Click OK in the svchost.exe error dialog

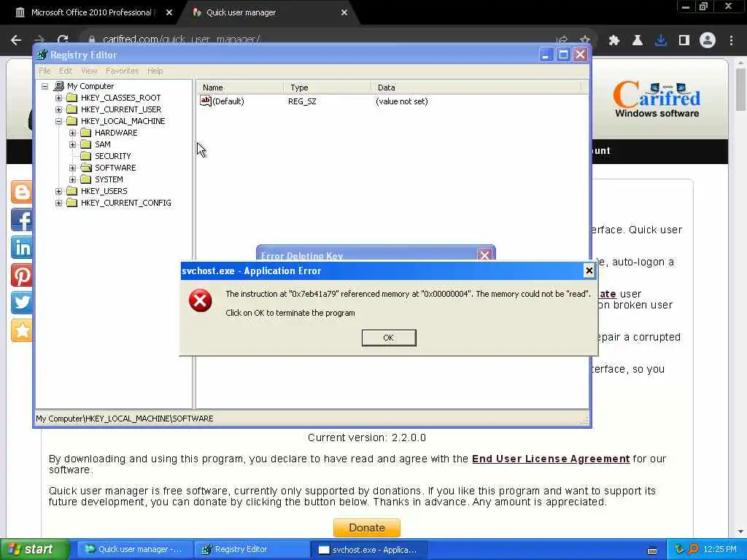coord(389,338)
